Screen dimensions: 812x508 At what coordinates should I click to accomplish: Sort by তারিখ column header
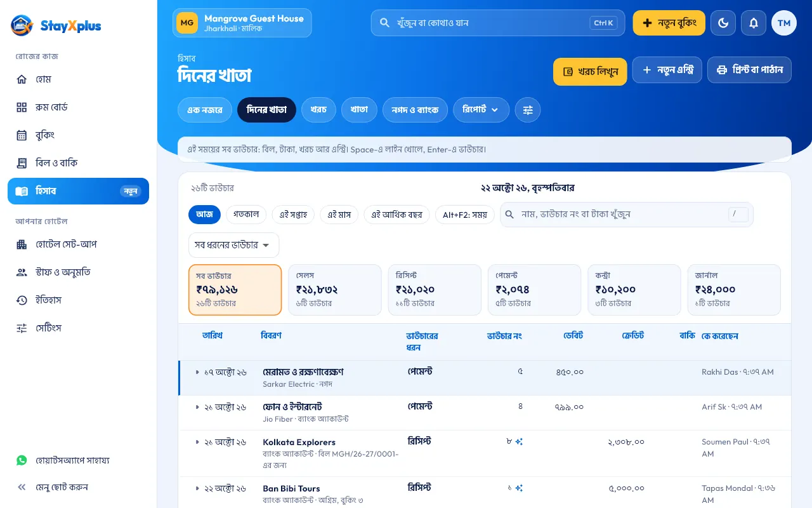pos(213,335)
